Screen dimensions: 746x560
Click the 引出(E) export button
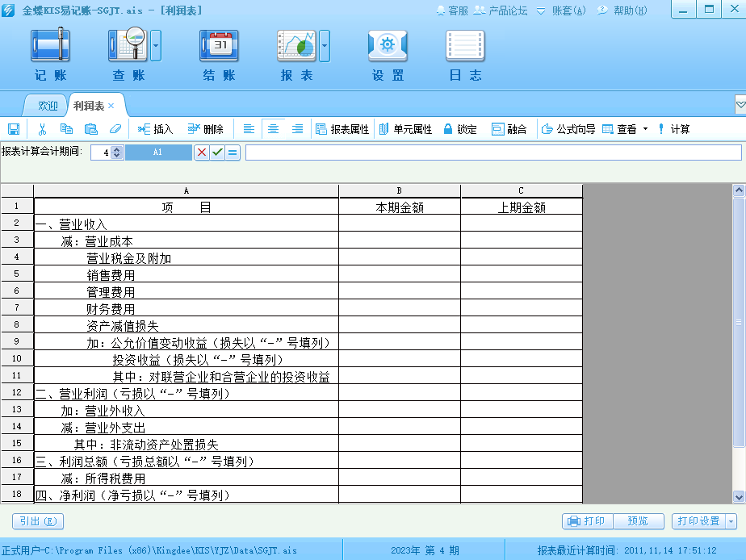click(38, 521)
